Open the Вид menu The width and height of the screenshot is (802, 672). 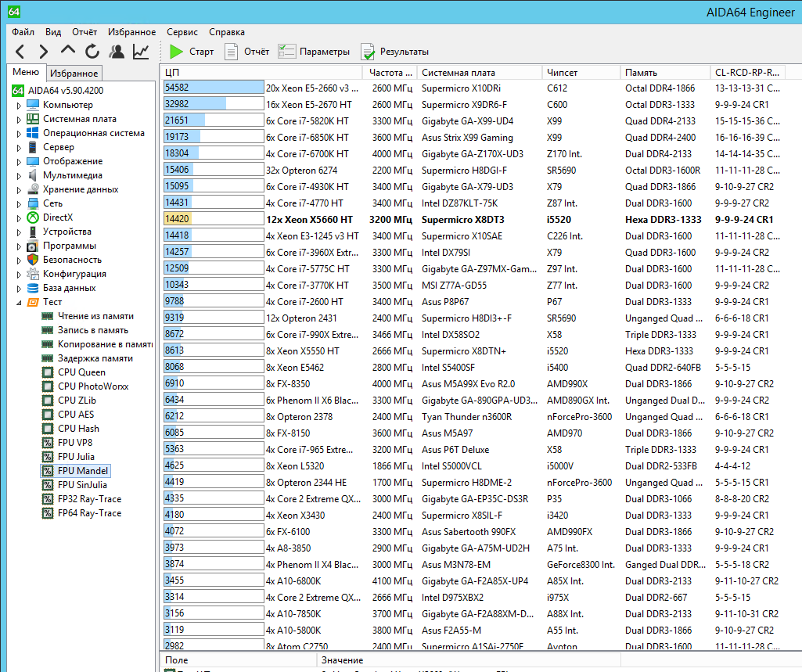(53, 32)
